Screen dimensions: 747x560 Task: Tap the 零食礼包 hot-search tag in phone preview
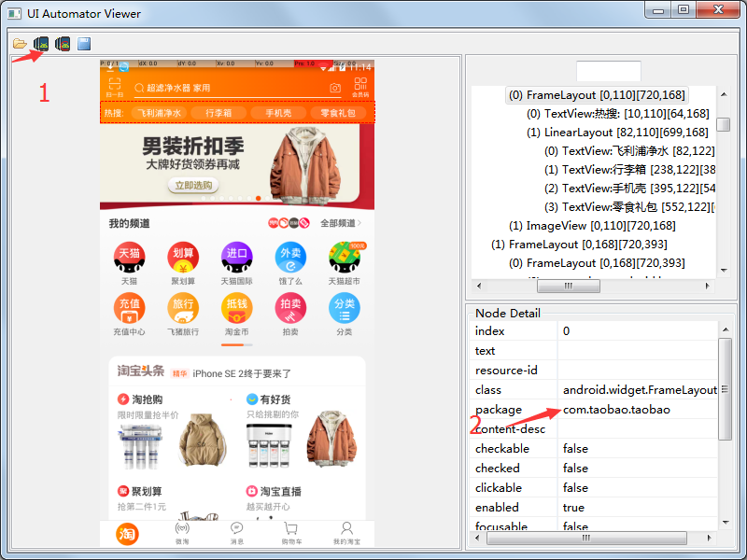[338, 113]
